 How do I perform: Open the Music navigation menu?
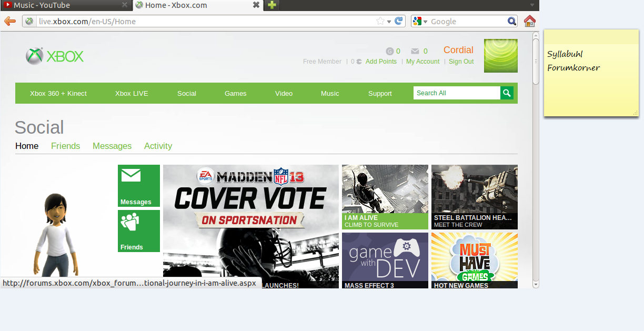click(330, 93)
